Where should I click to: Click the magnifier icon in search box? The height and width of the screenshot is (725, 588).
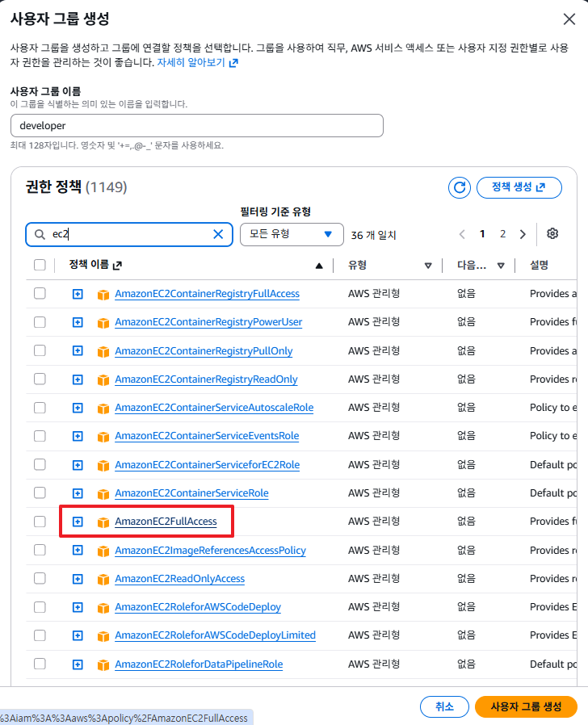40,234
